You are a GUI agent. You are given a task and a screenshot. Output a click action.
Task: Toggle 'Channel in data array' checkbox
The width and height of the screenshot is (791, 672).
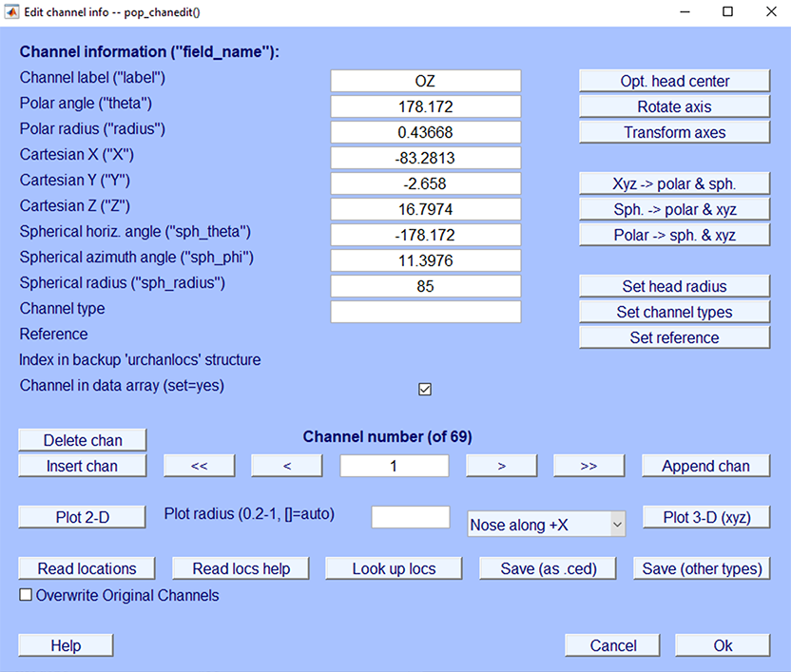pyautogui.click(x=425, y=389)
